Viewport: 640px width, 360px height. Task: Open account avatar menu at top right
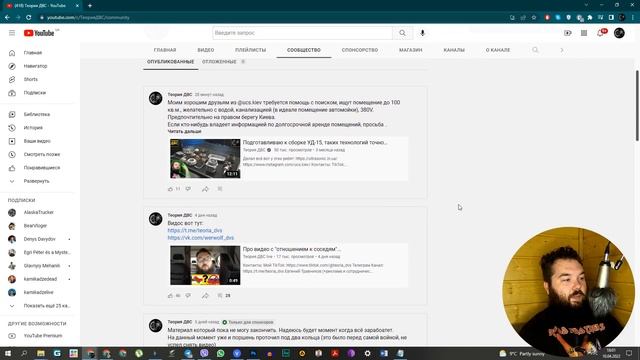[619, 33]
